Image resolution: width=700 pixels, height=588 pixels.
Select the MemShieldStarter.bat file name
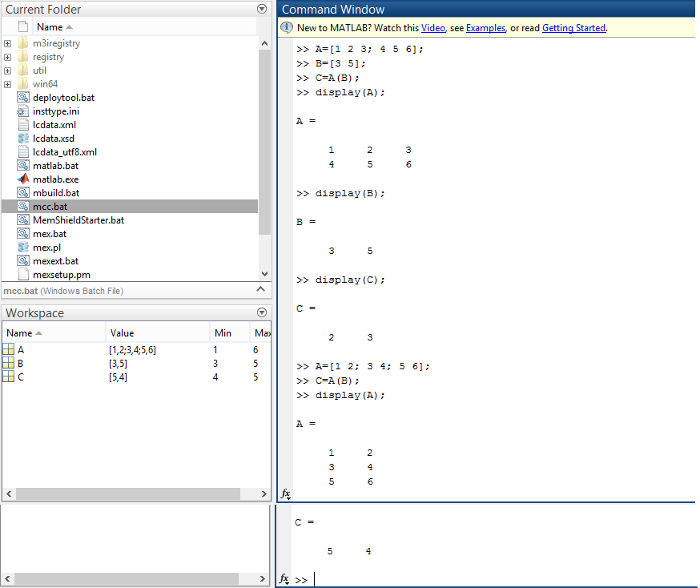pyautogui.click(x=78, y=220)
